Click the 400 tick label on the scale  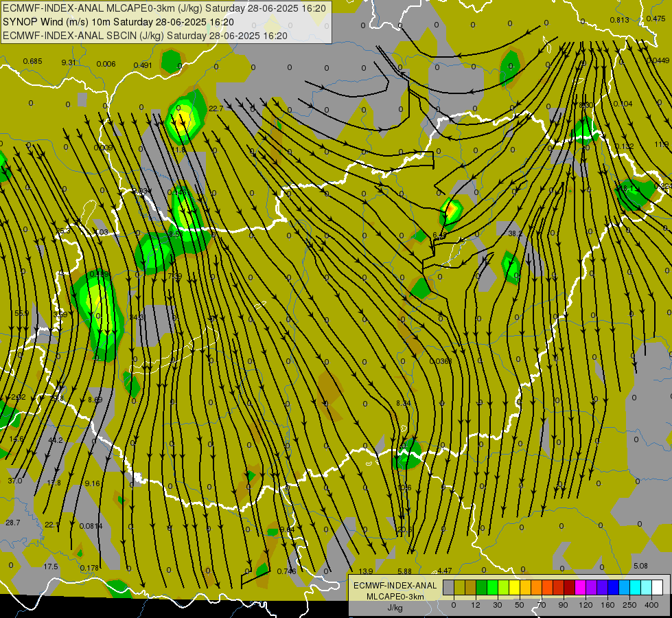(651, 605)
